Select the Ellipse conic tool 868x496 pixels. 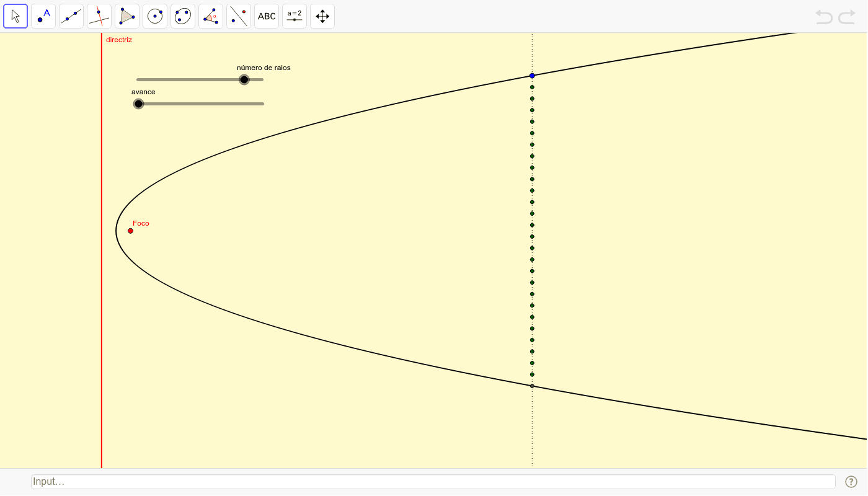[183, 16]
